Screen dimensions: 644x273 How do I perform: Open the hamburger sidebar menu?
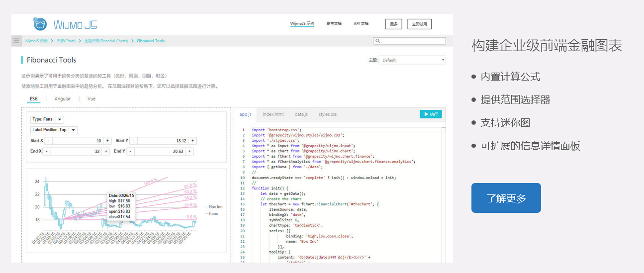point(16,41)
